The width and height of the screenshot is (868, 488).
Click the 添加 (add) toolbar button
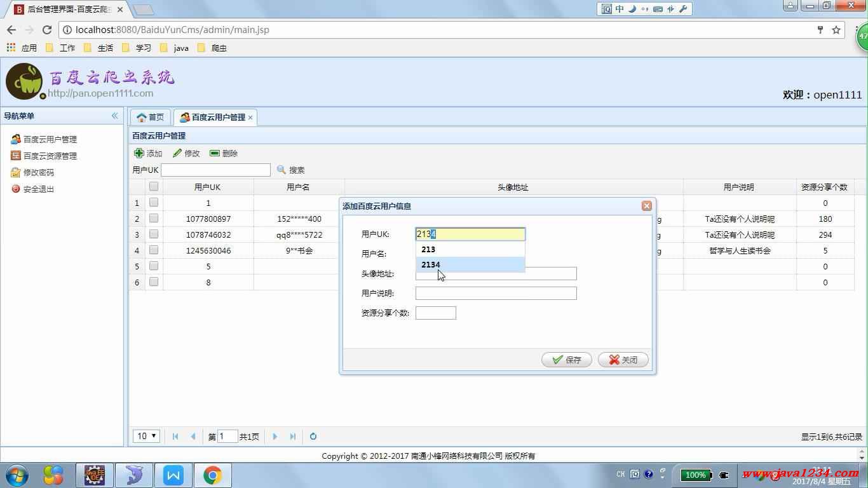(148, 153)
